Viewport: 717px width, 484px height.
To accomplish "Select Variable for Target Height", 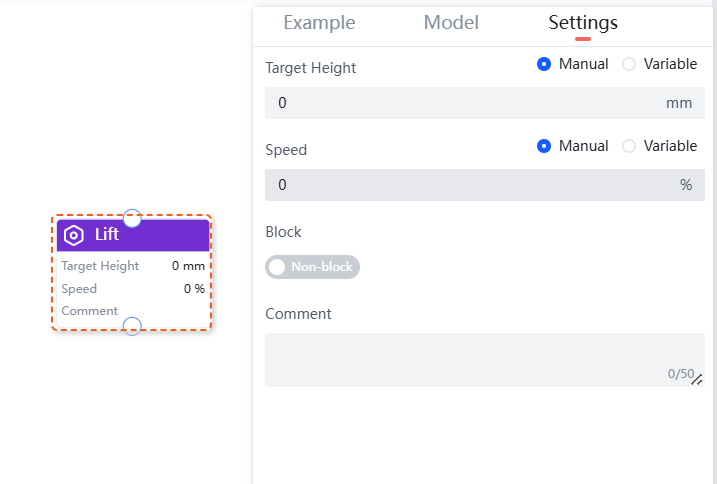I will [629, 64].
